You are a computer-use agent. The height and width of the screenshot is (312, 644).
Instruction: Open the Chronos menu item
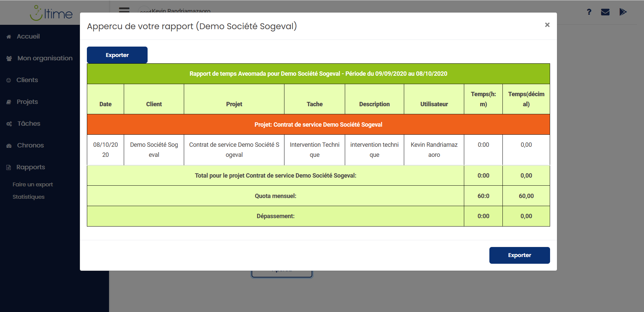(x=31, y=145)
